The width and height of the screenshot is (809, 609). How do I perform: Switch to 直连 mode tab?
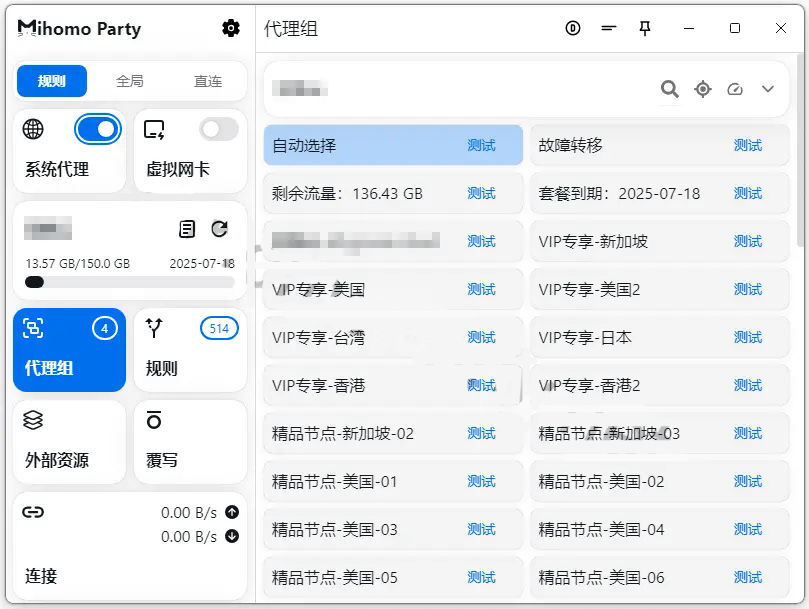click(x=208, y=81)
